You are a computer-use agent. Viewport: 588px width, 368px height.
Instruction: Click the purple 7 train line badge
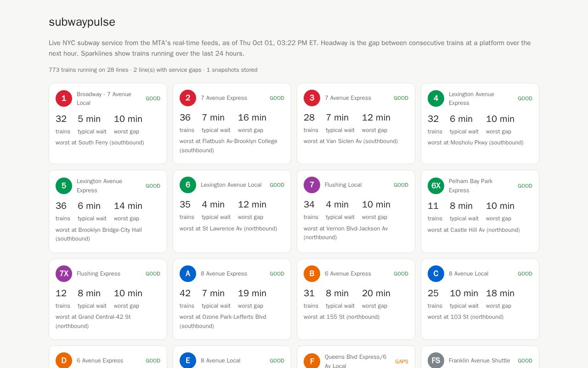point(312,185)
